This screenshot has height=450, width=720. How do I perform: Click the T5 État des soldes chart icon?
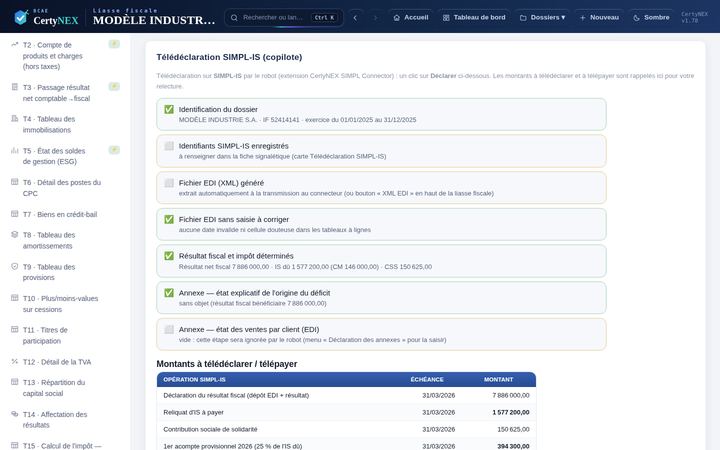click(15, 150)
